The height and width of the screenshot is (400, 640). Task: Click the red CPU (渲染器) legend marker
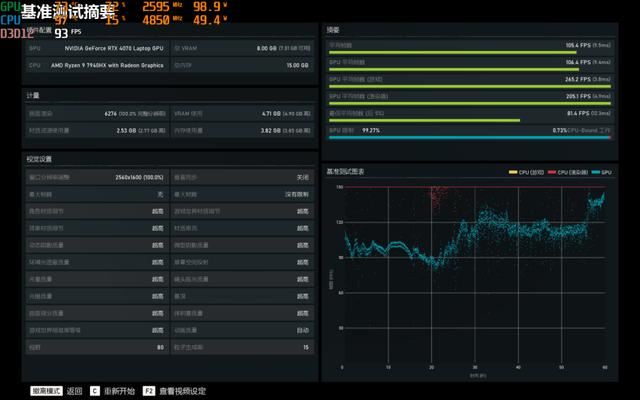[552, 173]
